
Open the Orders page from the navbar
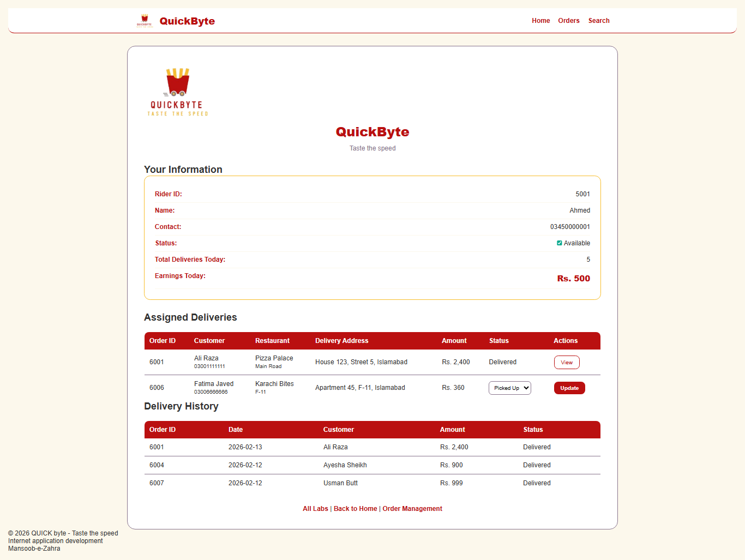pyautogui.click(x=569, y=21)
